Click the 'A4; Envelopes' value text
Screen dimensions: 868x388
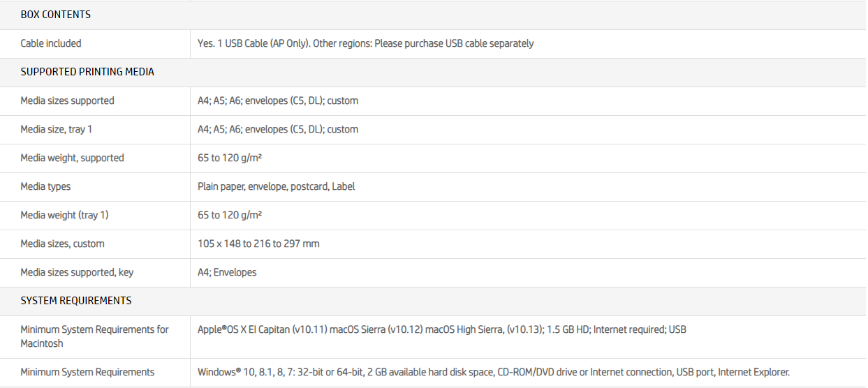227,272
